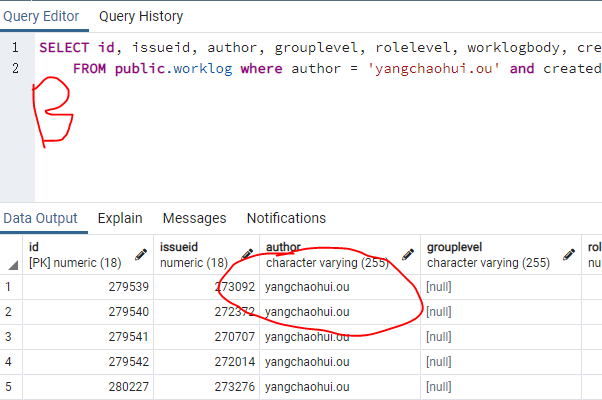Viewport: 602px width, 400px height.
Task: Select the issueid column header
Action: (x=207, y=255)
